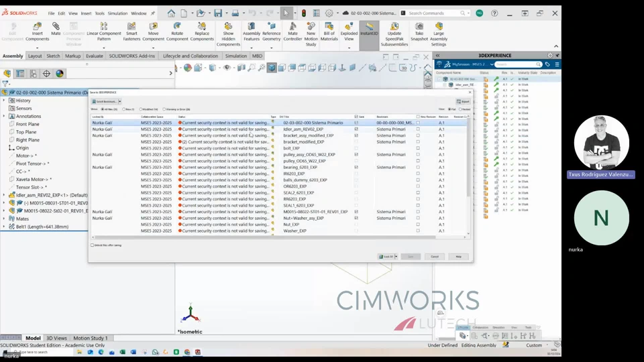644x362 pixels.
Task: Select the Modified filter radio button
Action: coord(141,109)
